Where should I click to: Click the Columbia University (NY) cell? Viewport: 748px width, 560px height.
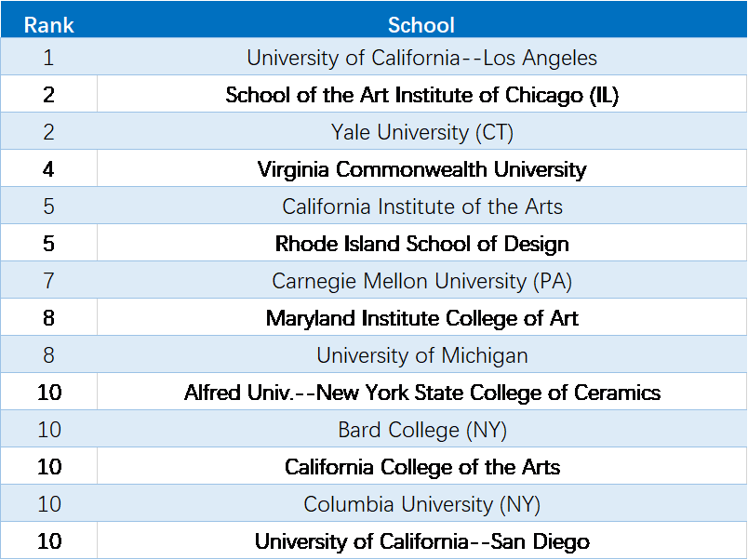[421, 504]
